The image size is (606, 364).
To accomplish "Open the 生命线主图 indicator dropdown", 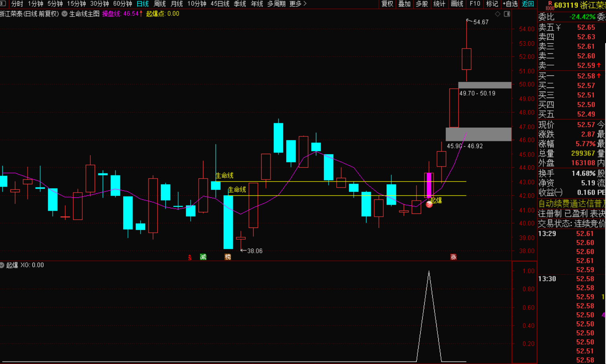I will pos(65,14).
